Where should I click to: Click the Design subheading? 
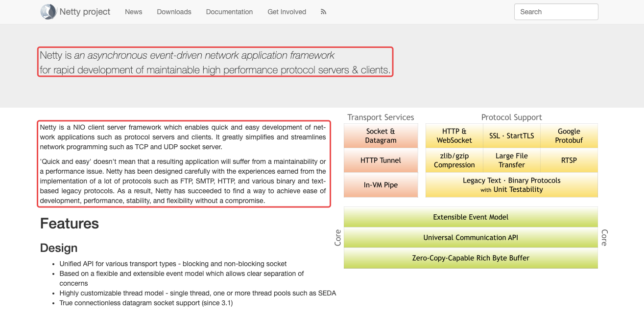point(59,248)
